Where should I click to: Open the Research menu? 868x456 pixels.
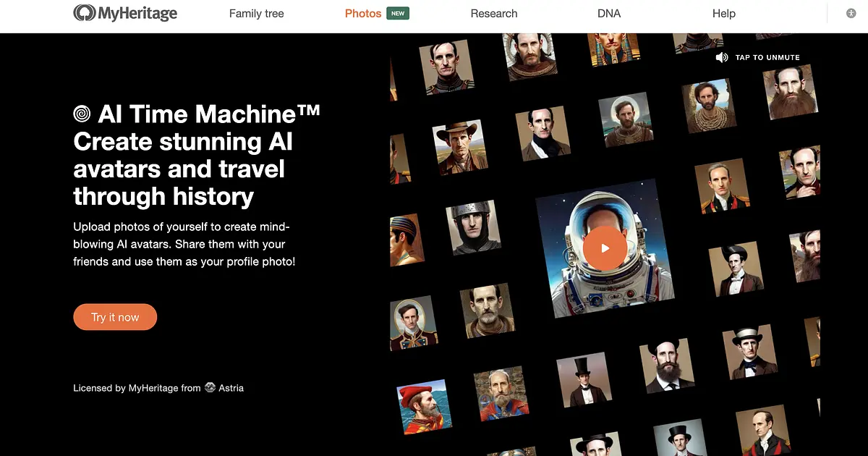coord(494,13)
